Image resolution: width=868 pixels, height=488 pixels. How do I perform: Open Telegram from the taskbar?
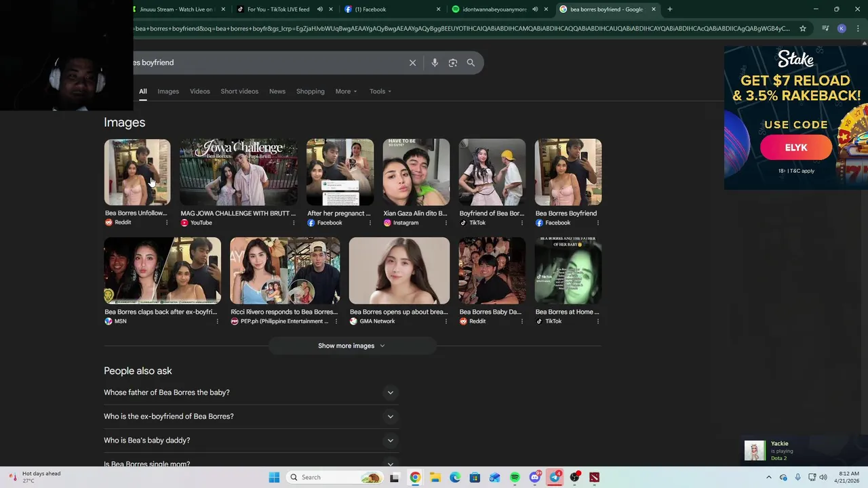(555, 477)
